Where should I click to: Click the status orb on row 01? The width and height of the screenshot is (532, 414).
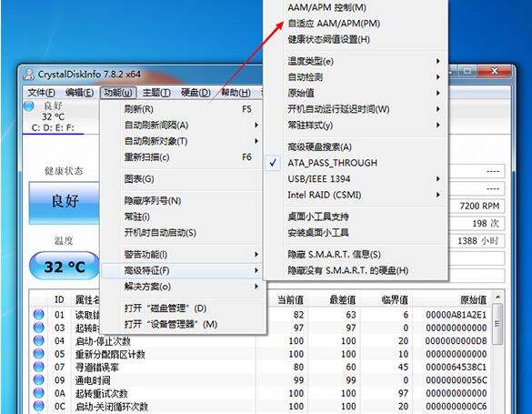point(39,315)
